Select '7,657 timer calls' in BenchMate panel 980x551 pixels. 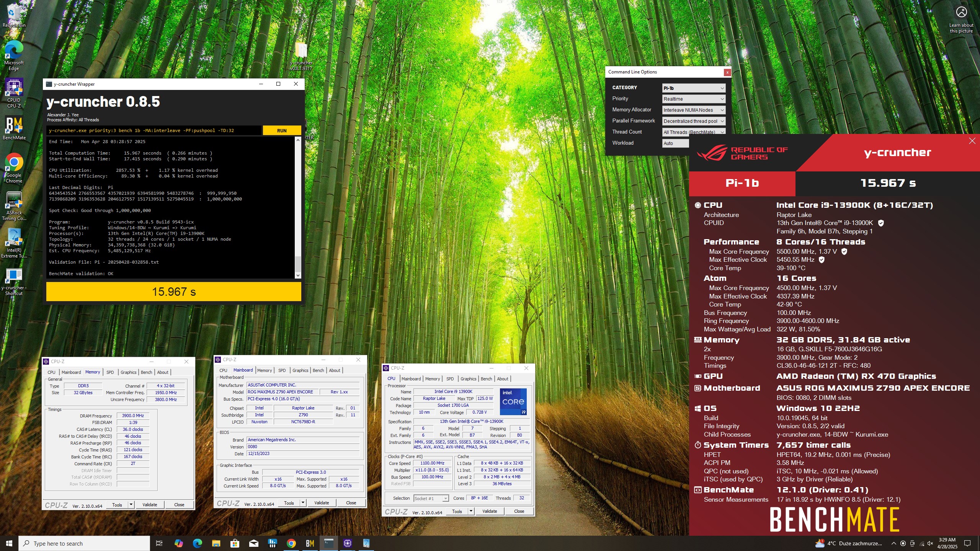point(813,445)
